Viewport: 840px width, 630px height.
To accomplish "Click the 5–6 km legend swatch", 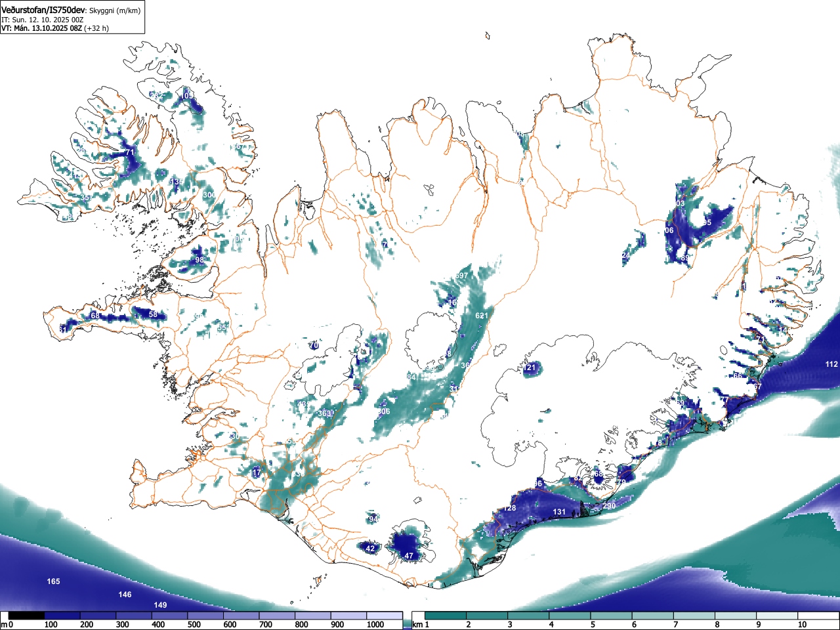I will click(x=612, y=616).
